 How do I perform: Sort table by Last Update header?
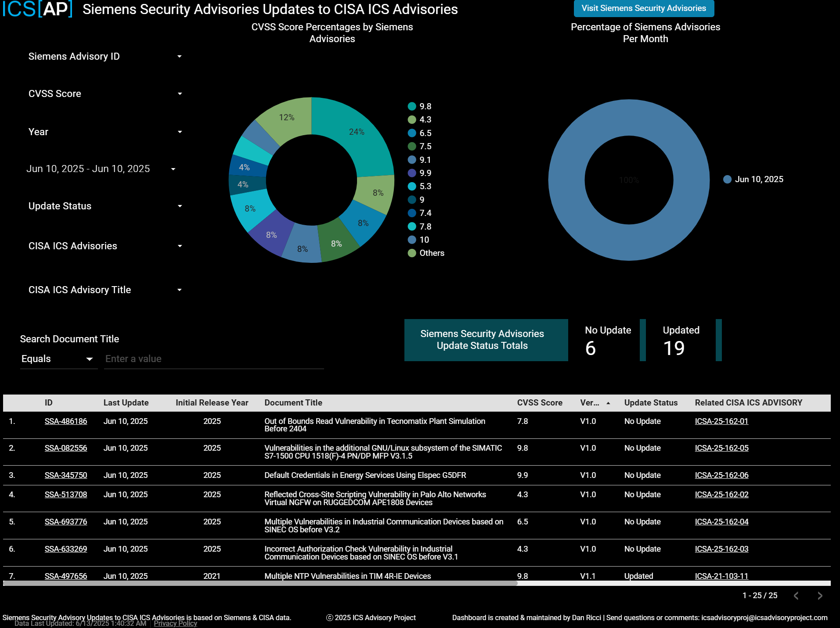pos(126,403)
